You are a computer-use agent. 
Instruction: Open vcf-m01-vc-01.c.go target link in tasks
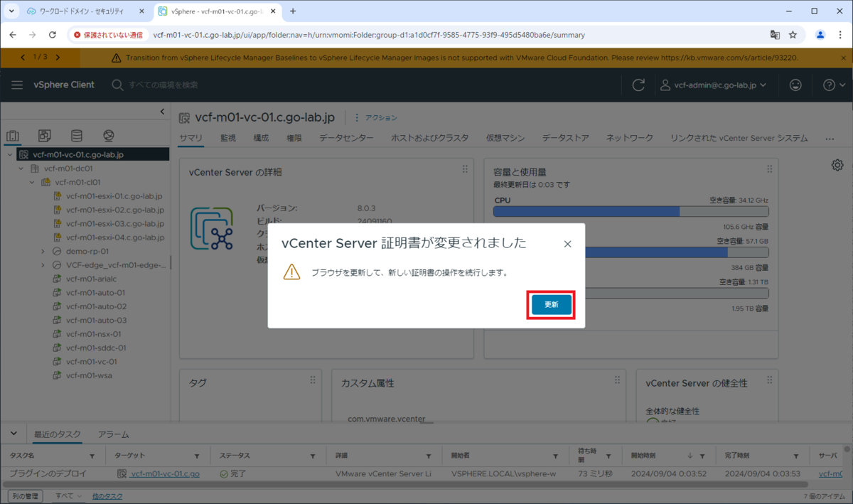pyautogui.click(x=165, y=473)
